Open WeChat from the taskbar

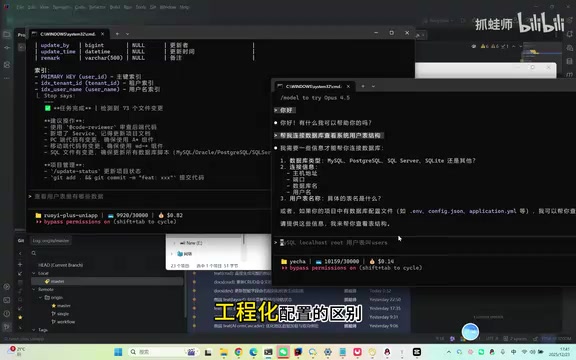[x=283, y=352]
